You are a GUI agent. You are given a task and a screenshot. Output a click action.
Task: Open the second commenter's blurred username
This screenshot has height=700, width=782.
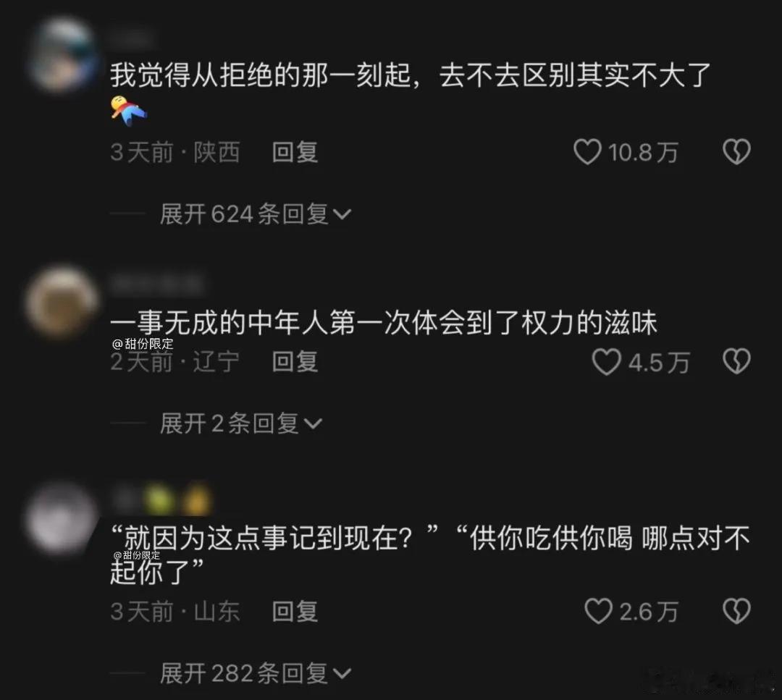[x=157, y=284]
